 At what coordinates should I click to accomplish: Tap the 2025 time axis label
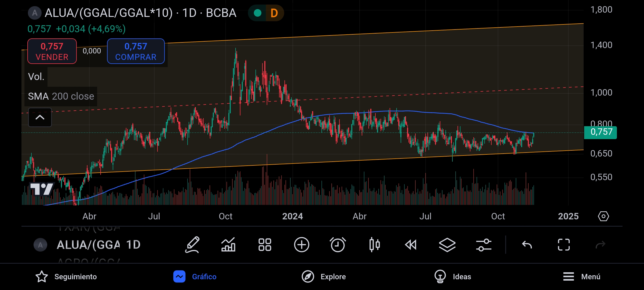(x=568, y=216)
